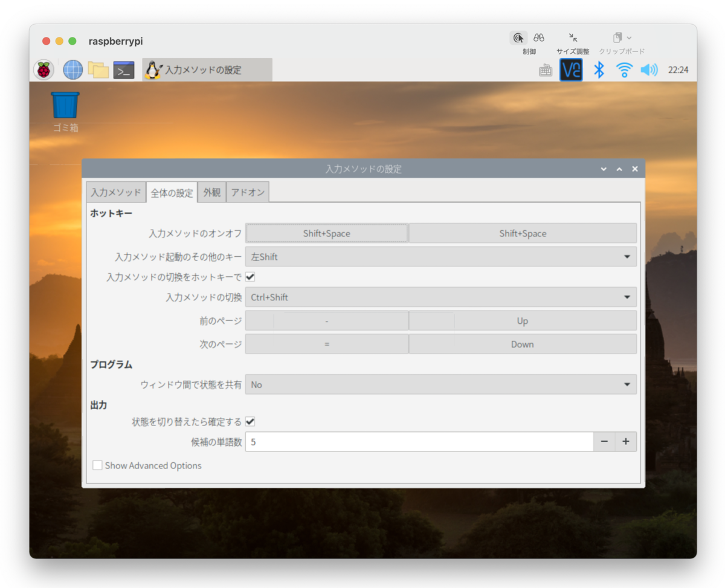Viewport: 725px width, 588px height.
Task: Open the terminal from the taskbar
Action: 124,69
